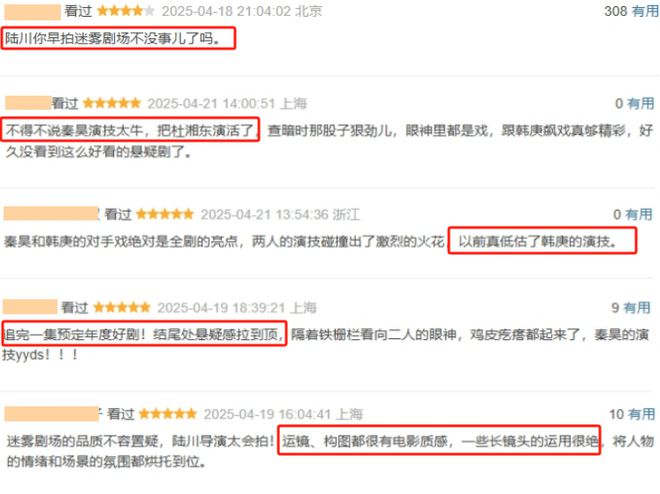
Task: Vote '9 有用' on the 年度好剧 review
Action: pyautogui.click(x=631, y=308)
